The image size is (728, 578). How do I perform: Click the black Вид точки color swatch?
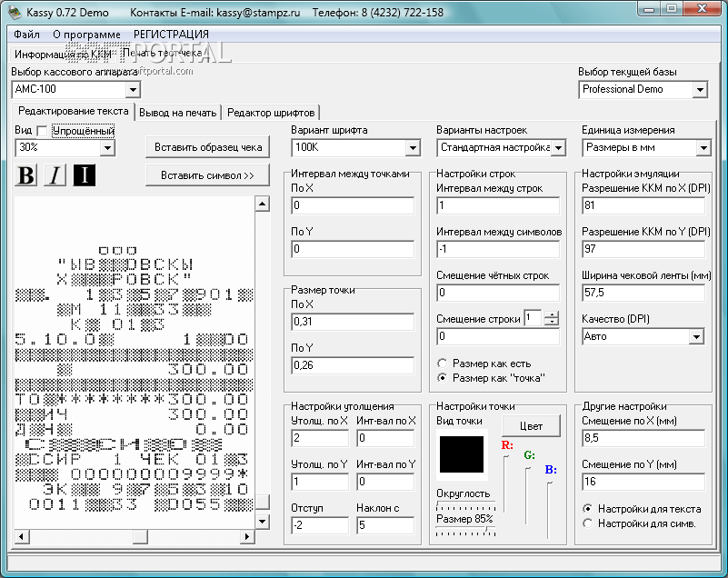point(462,454)
